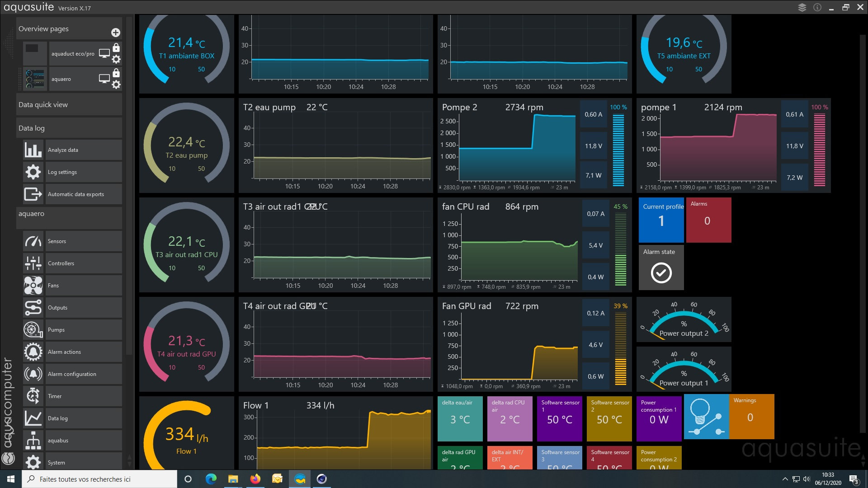Click the Alarm state checkmark tile
The image size is (868, 488).
pos(661,267)
